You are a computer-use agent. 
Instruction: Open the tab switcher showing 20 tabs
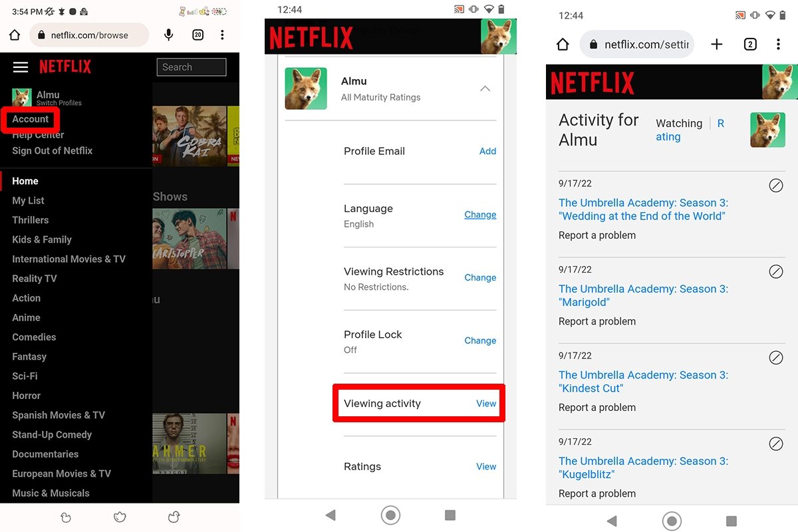pyautogui.click(x=198, y=35)
